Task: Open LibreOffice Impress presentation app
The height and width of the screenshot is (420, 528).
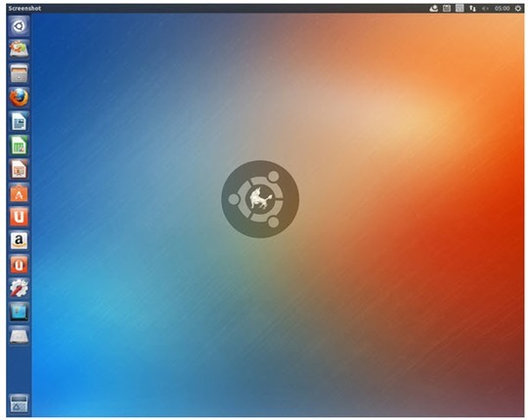Action: 19,169
